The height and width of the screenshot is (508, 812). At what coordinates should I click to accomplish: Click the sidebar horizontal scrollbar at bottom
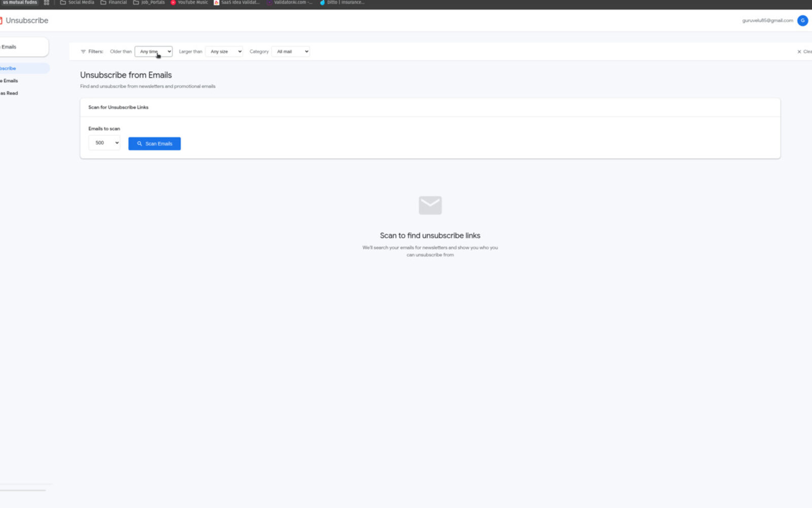pyautogui.click(x=23, y=490)
